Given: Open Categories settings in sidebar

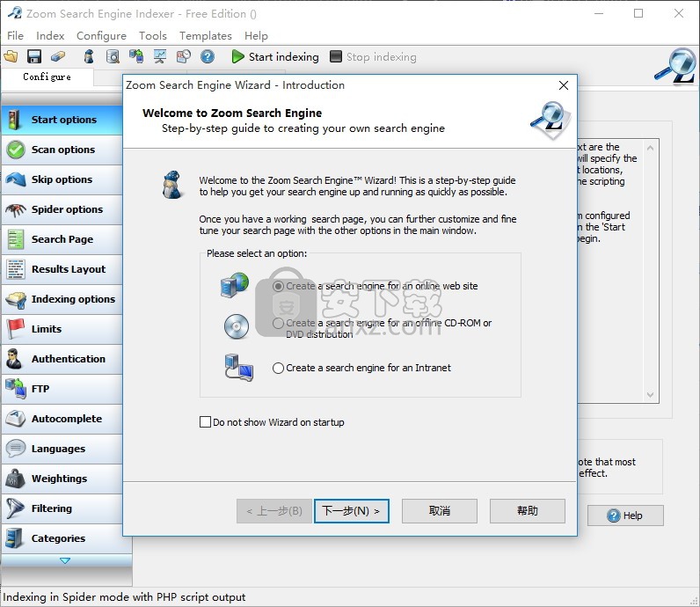Looking at the screenshot, I should 62,538.
